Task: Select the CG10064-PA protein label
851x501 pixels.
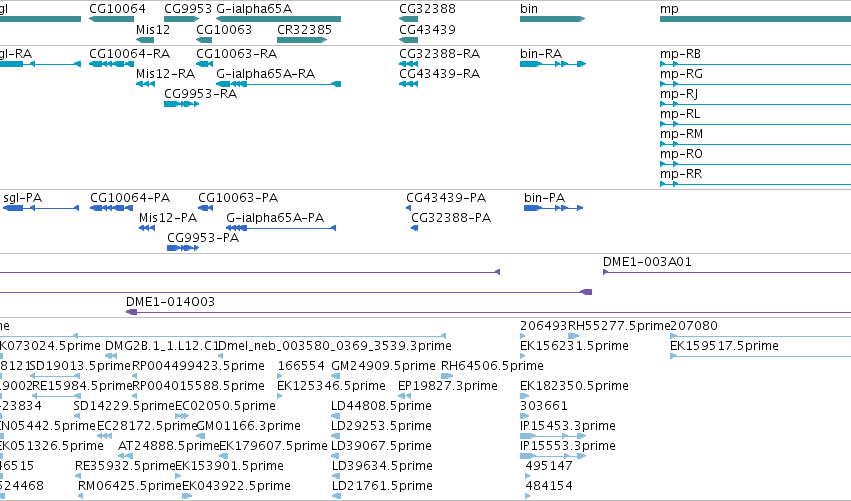Action: pos(130,198)
